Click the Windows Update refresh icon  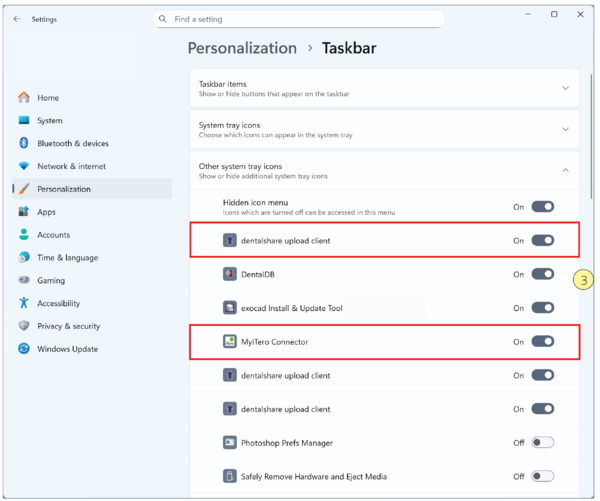24,349
